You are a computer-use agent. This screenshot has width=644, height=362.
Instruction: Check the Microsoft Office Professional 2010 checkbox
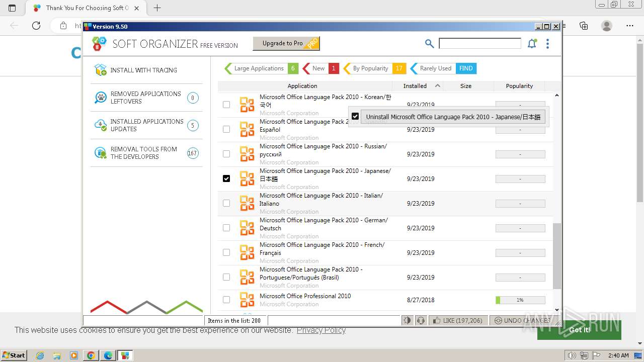[x=226, y=300]
